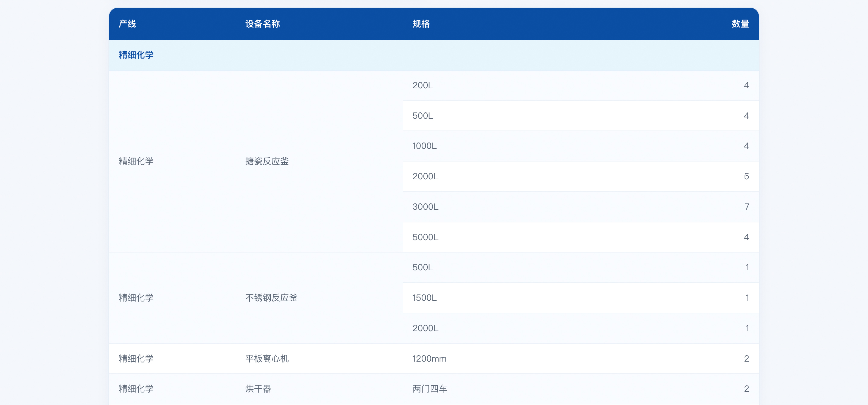
Task: Click 精细化学 cell beside 不锈钢反应釜
Action: (136, 297)
